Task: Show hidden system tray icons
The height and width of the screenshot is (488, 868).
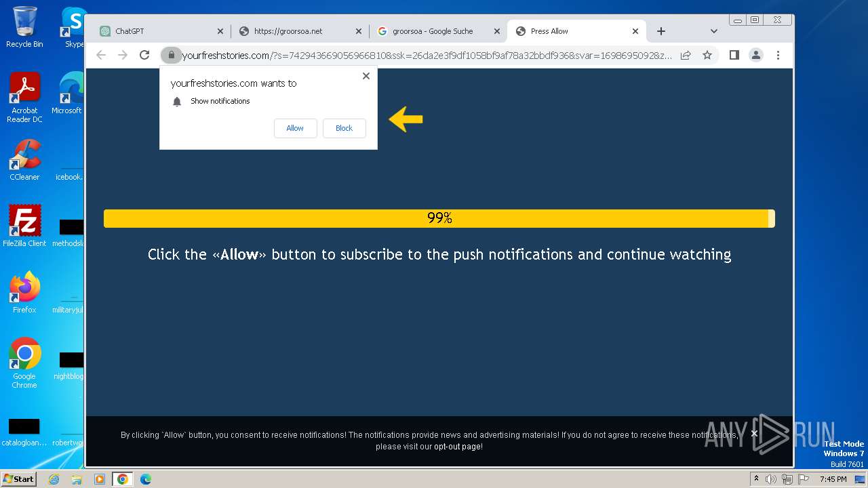Action: click(757, 479)
